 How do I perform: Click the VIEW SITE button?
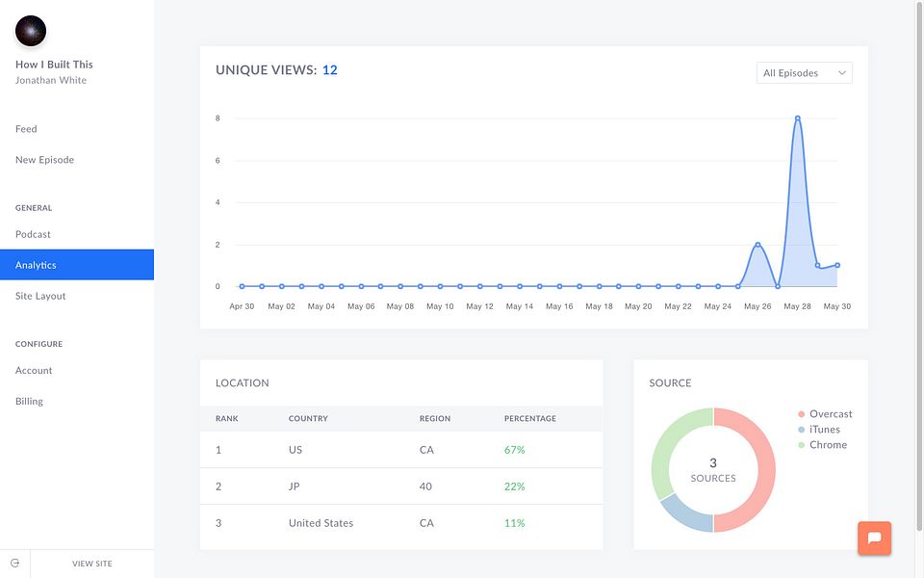(92, 564)
